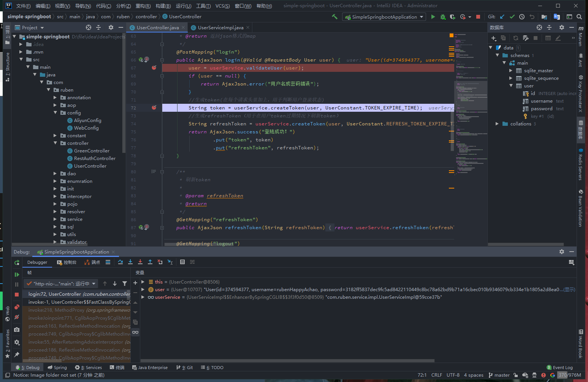The image size is (588, 382).
Task: Toggle Mute Breakpoints in debug sidebar
Action: (x=17, y=317)
